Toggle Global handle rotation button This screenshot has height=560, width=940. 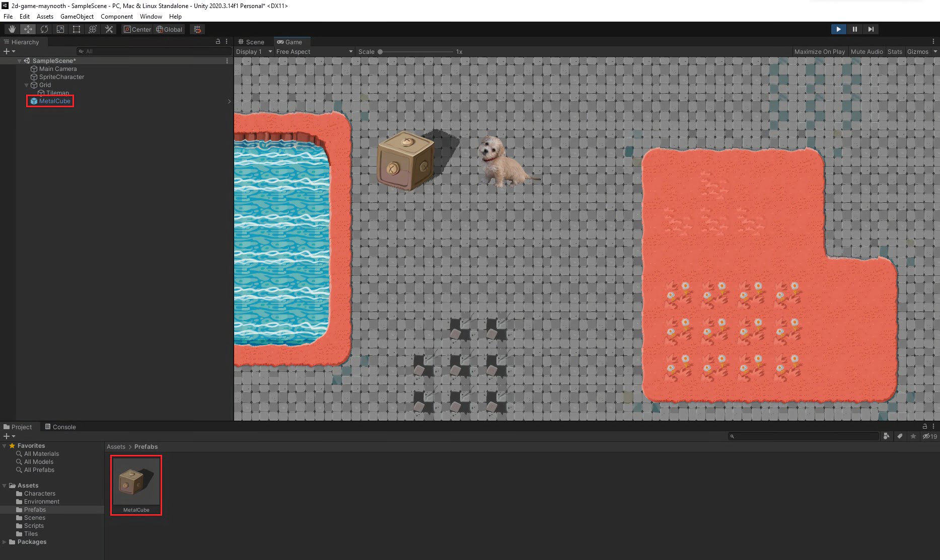tap(169, 29)
